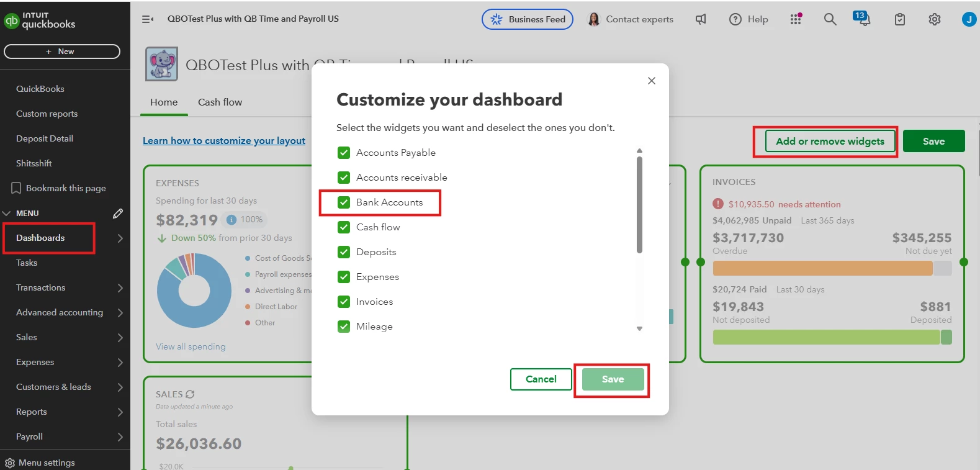Open QuickBooks in the sidebar
This screenshot has width=980, height=470.
40,89
